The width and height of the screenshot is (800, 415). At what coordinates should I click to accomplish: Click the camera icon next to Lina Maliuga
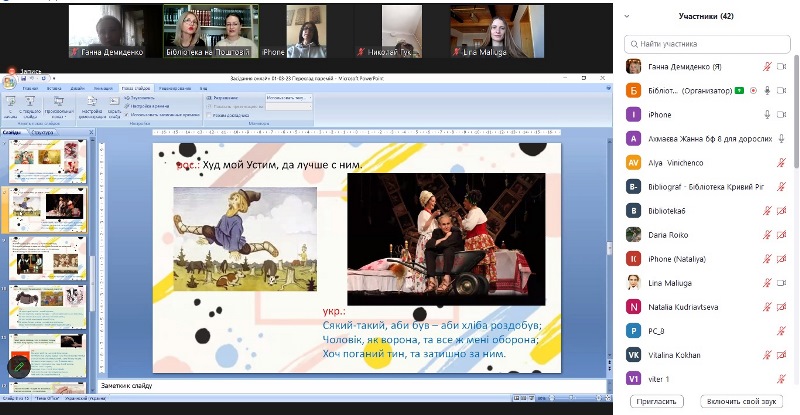781,283
